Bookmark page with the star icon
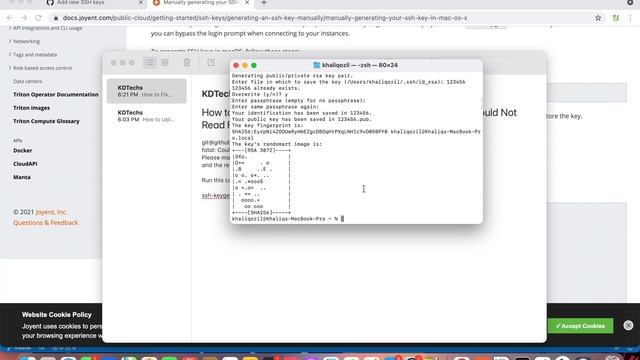Image resolution: width=640 pixels, height=360 pixels. (598, 18)
